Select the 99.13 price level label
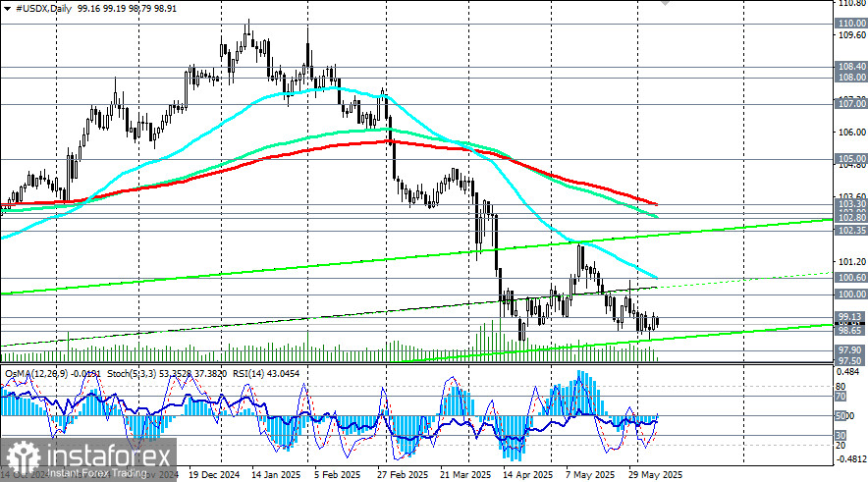The height and width of the screenshot is (482, 868). pos(851,316)
